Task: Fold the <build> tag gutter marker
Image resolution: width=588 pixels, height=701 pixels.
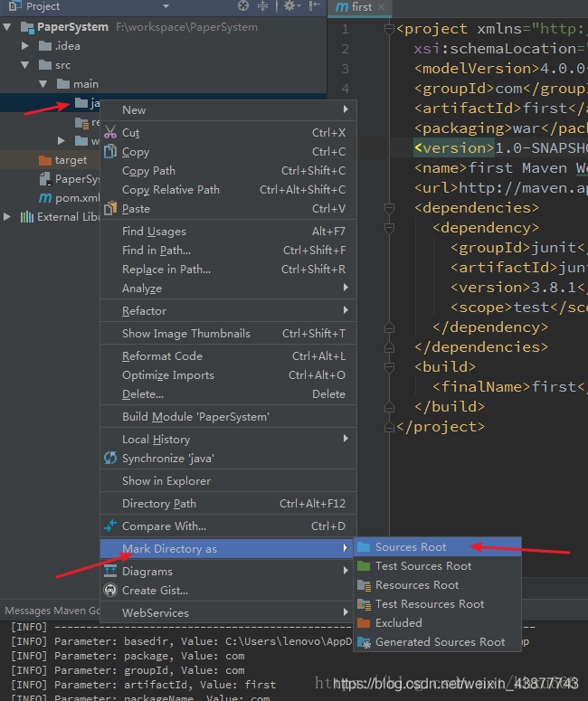Action: point(389,367)
